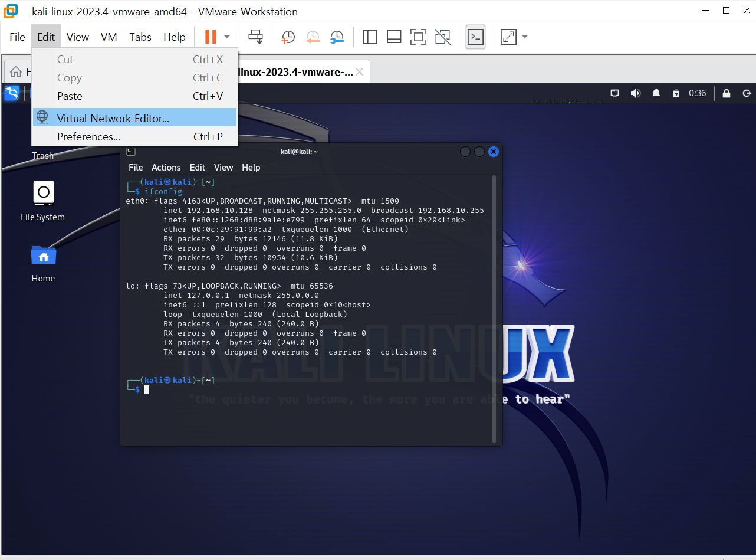Click the Send Ctrl+Alt+Del toolbar icon
The height and width of the screenshot is (560, 756).
point(255,37)
